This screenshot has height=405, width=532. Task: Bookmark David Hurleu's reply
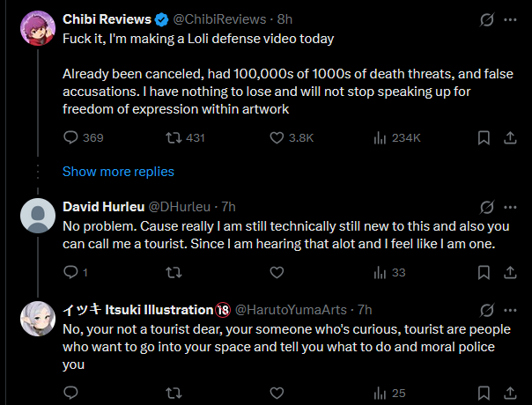[x=484, y=272]
